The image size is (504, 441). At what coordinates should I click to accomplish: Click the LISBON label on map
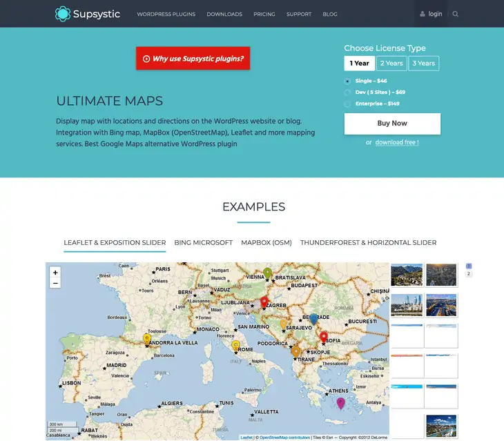point(72,383)
